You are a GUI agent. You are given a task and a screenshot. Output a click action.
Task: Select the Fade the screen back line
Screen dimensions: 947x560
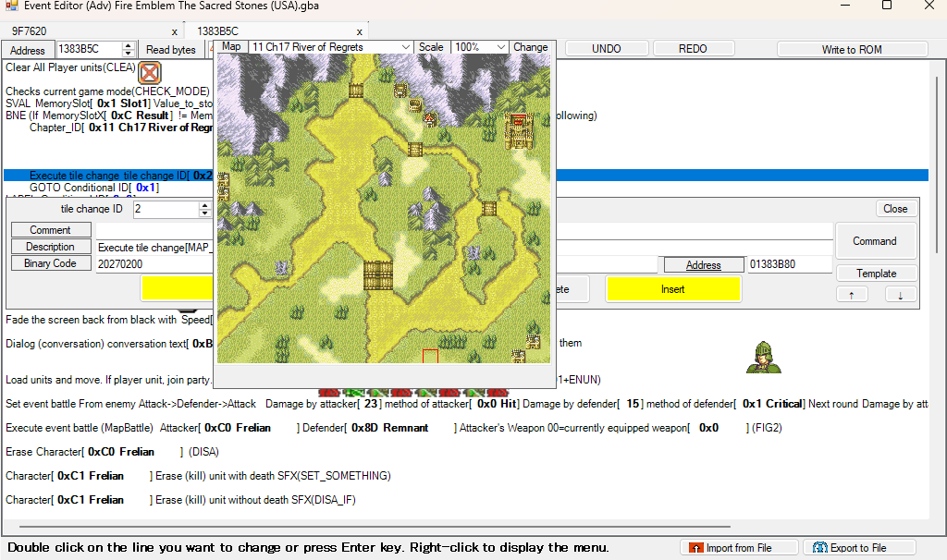pos(109,320)
